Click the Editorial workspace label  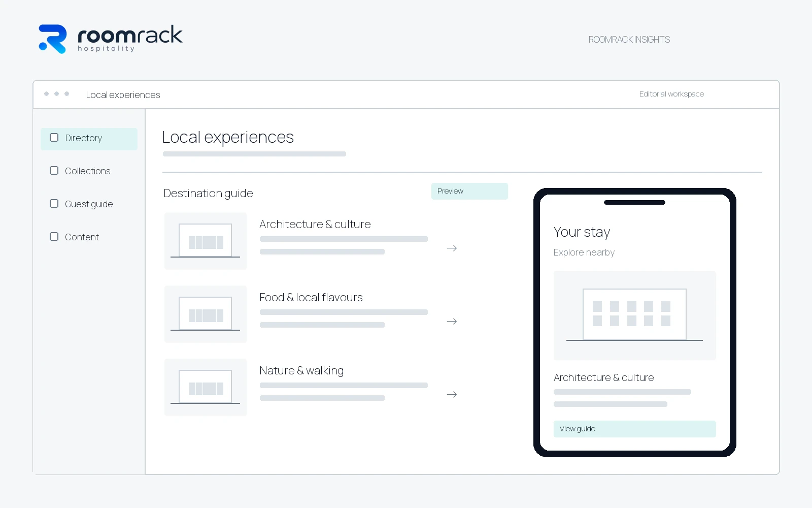tap(671, 94)
